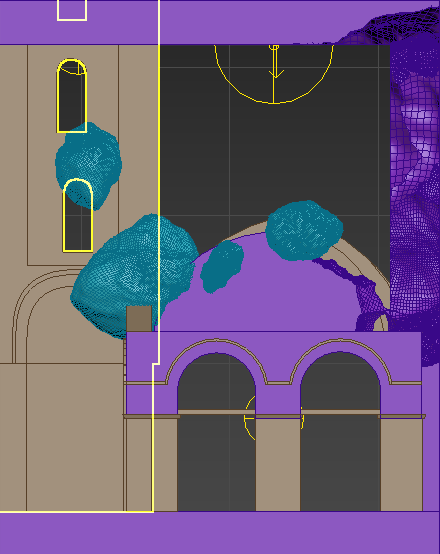Pick the small teal blob on the dome
The height and width of the screenshot is (554, 440).
click(x=222, y=267)
